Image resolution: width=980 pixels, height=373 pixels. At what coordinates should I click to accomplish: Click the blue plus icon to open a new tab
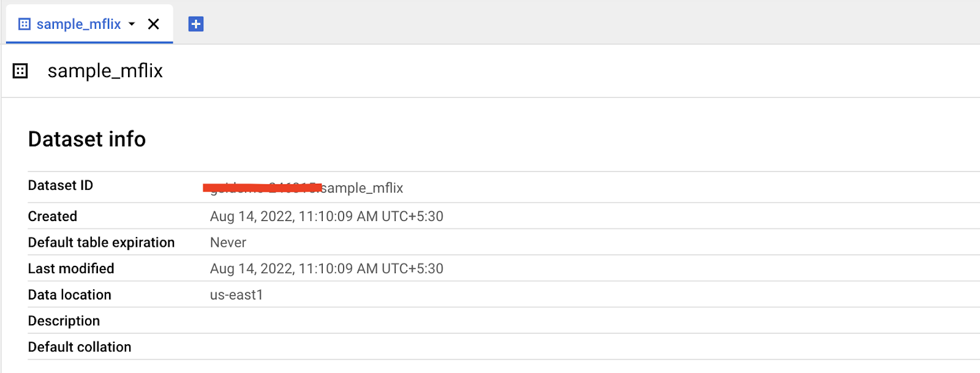pyautogui.click(x=195, y=23)
